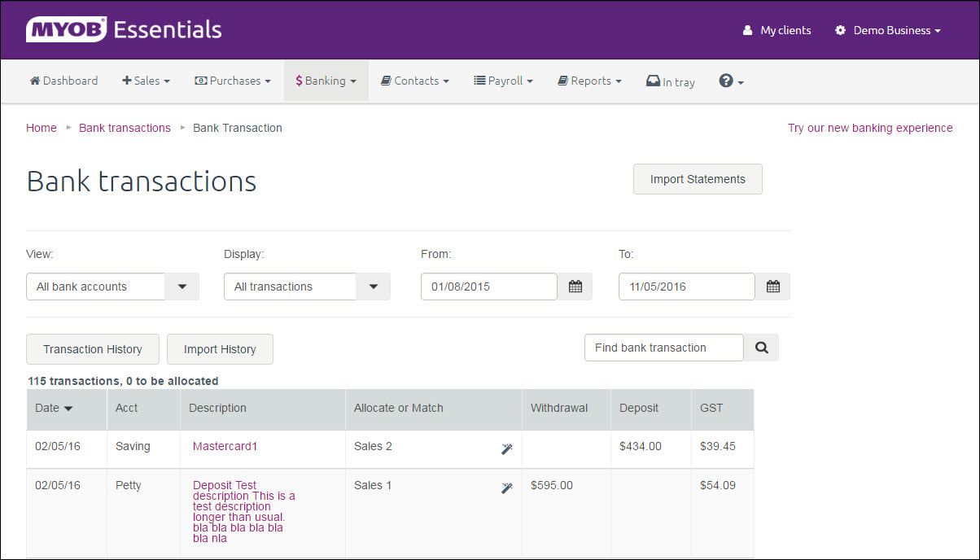Click the MYOB Essentials logo
980x560 pixels.
(124, 30)
